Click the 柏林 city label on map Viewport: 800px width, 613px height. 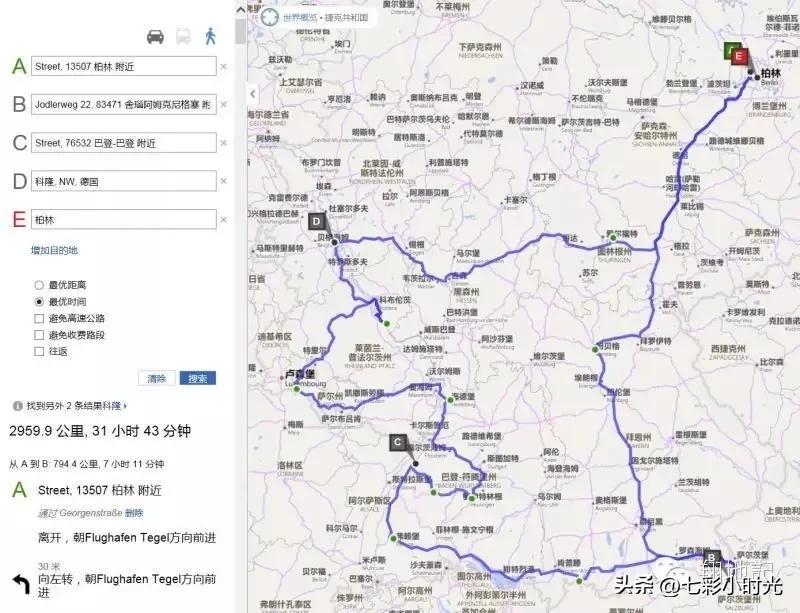pos(770,72)
